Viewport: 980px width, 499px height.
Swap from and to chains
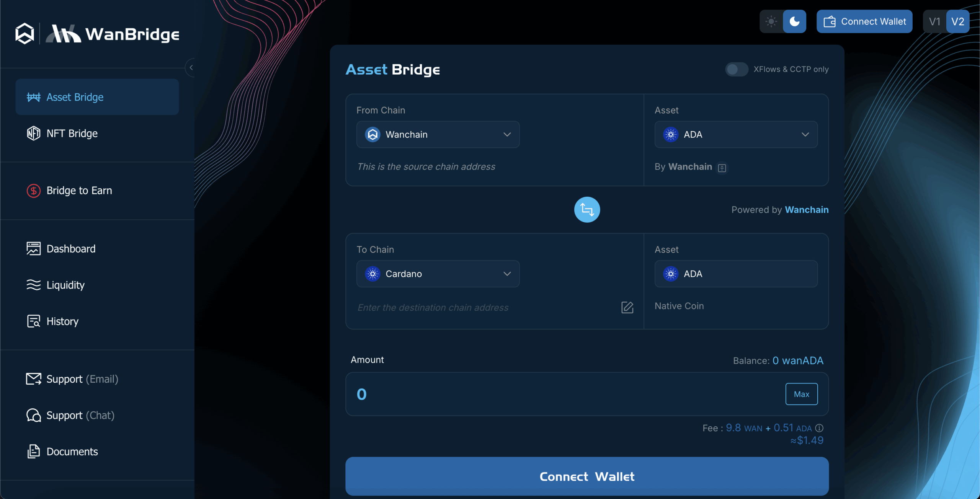(x=587, y=210)
